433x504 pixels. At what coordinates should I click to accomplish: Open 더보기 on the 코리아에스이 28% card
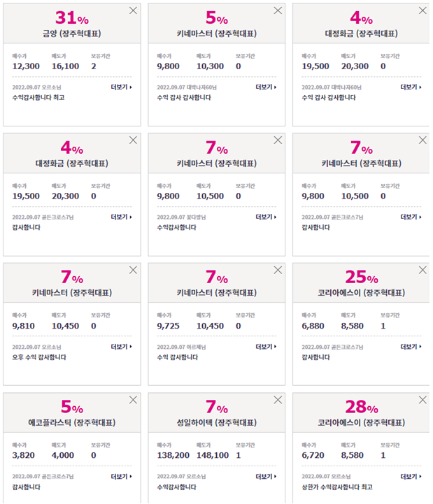[411, 476]
